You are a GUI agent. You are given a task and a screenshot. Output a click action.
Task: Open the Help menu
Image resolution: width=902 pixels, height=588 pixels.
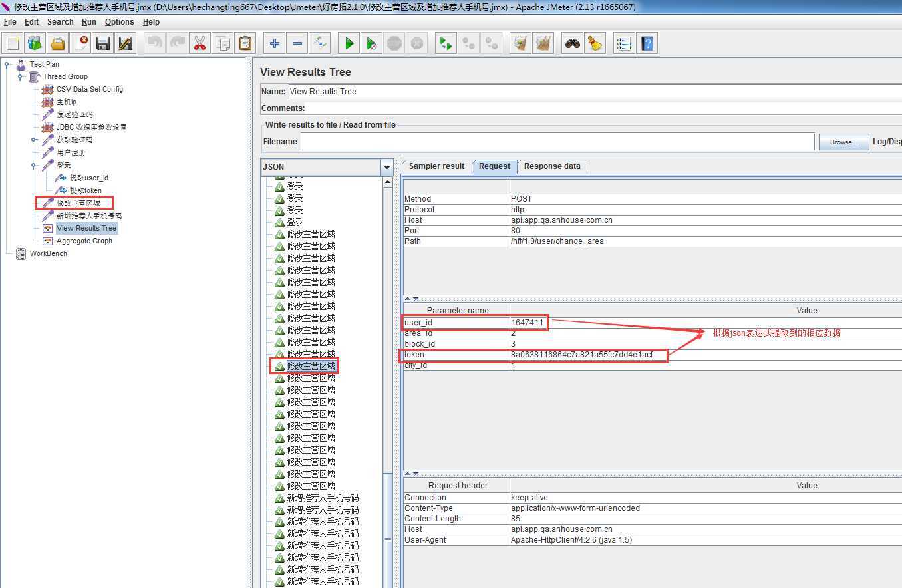[152, 22]
